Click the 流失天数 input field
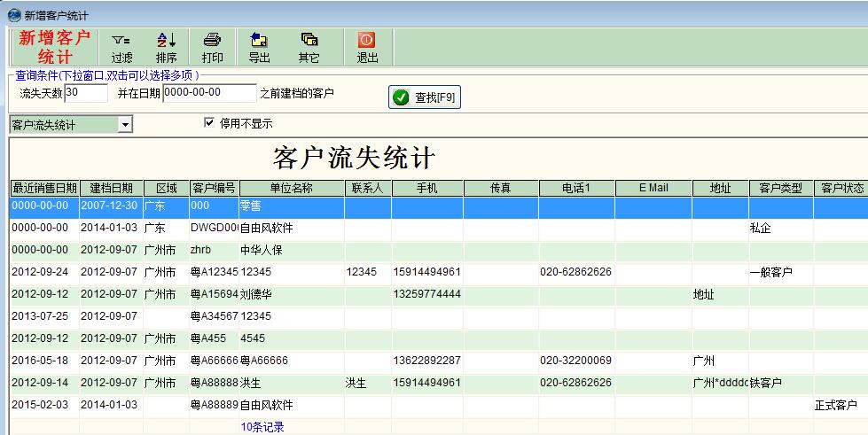This screenshot has width=868, height=435. tap(85, 93)
